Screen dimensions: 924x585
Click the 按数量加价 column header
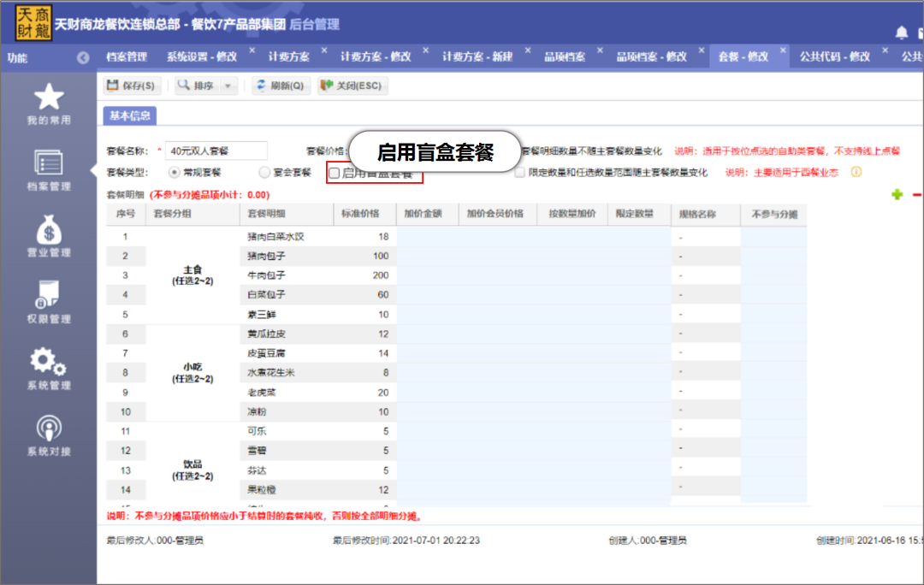(x=572, y=215)
